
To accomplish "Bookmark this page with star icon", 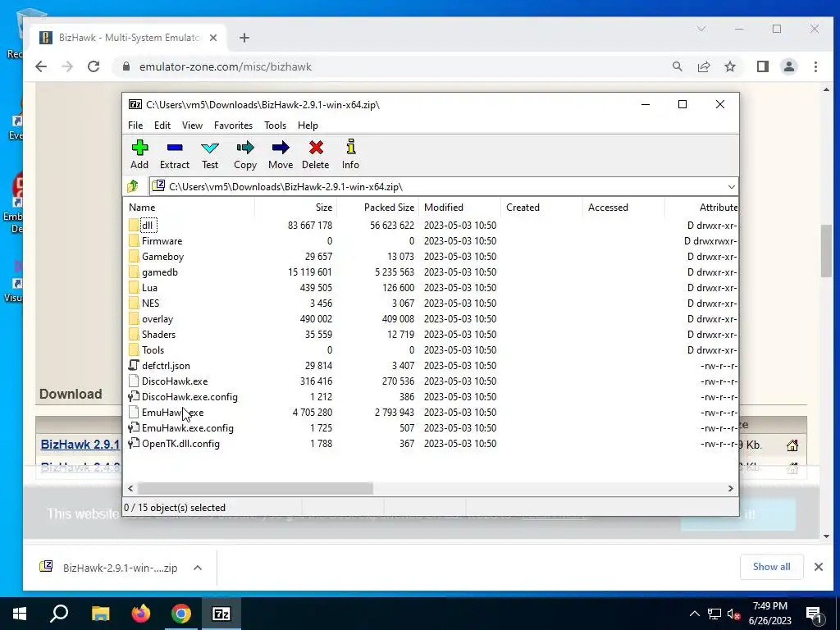I will pos(729,66).
